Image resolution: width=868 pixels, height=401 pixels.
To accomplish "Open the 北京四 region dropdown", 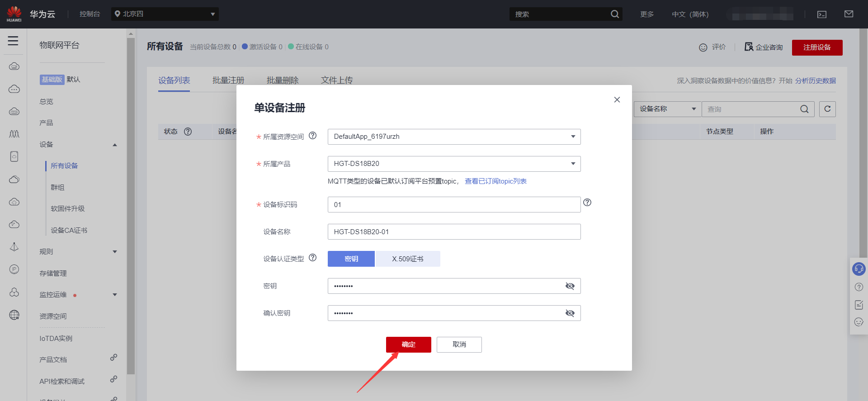I will (x=165, y=14).
